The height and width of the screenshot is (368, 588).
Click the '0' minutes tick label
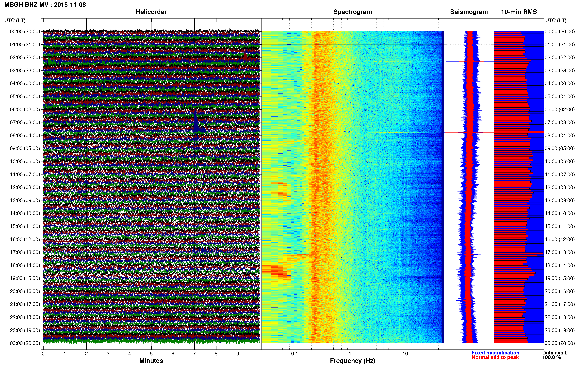pos(43,354)
